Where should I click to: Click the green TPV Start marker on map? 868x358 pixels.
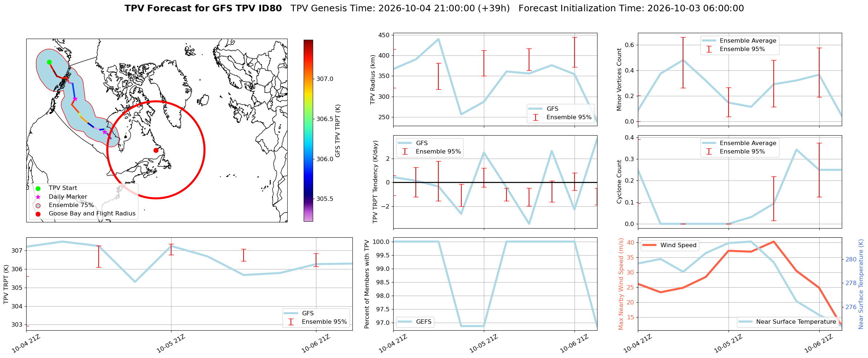(x=49, y=62)
